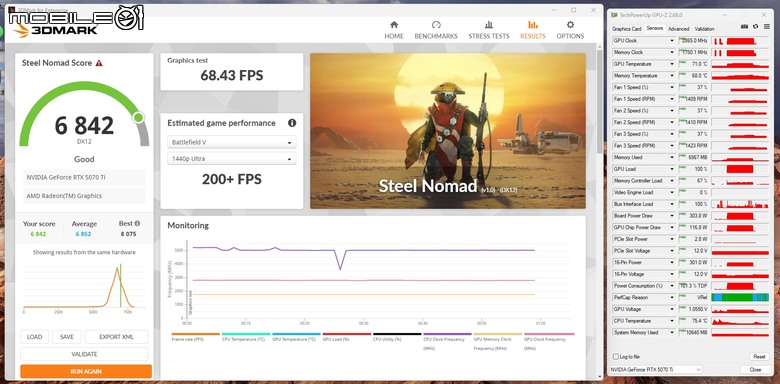Viewport: 780px width, 384px height.
Task: Switch to GPU-Z Advanced tab
Action: click(x=679, y=29)
